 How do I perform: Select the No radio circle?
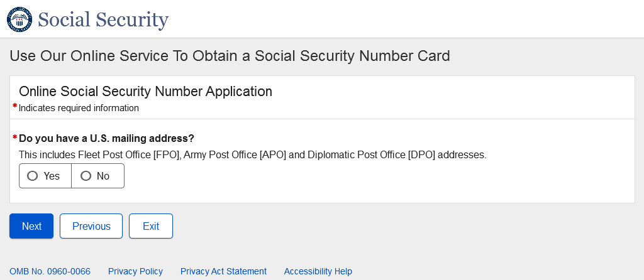click(x=86, y=176)
